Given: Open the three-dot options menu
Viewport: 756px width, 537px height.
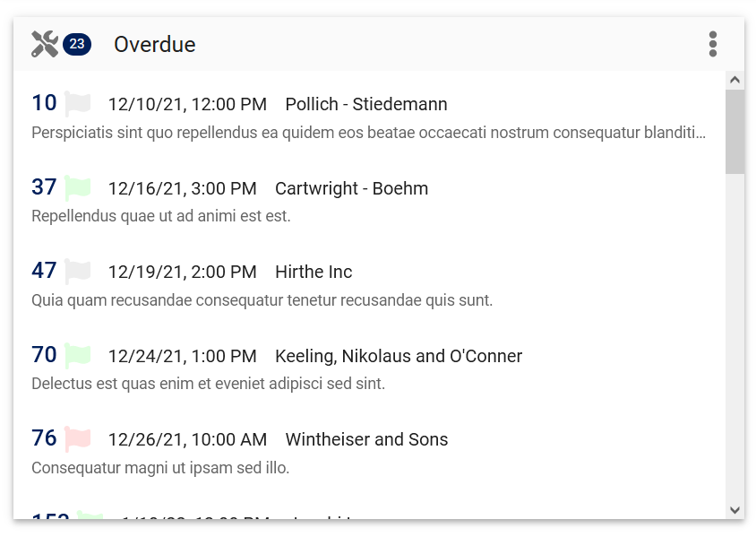Looking at the screenshot, I should point(713,44).
